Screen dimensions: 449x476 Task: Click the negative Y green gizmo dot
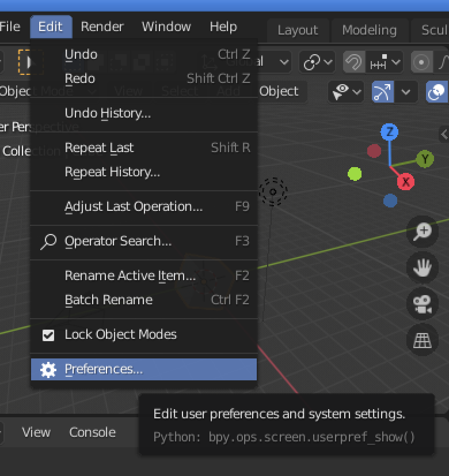(355, 174)
